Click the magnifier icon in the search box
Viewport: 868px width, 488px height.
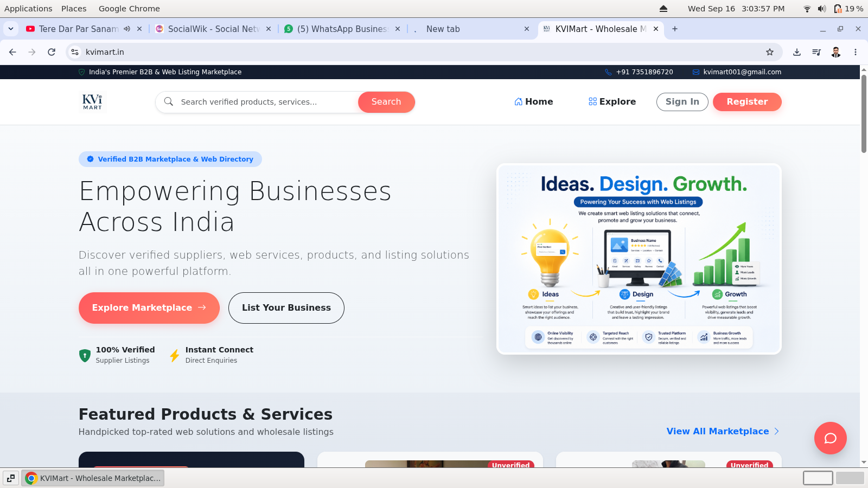[169, 101]
